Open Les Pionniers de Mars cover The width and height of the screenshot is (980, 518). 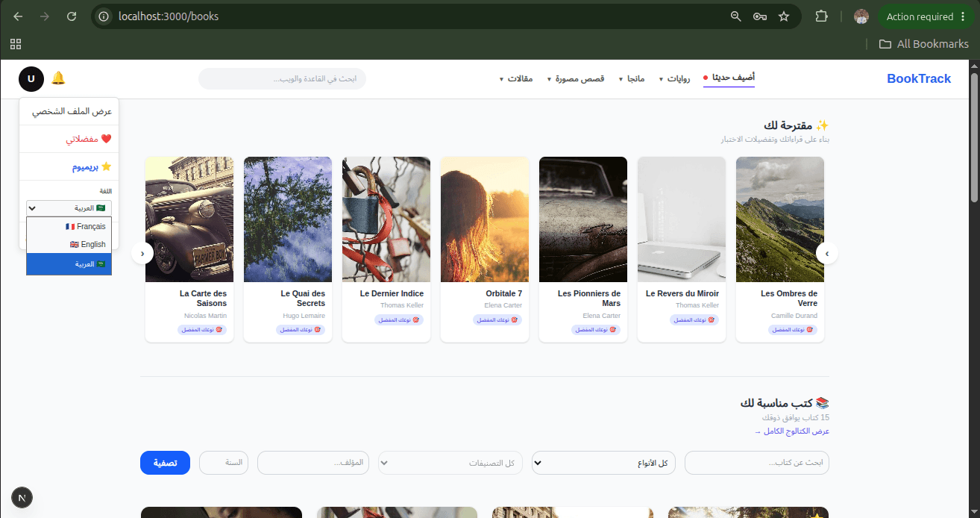coord(583,219)
